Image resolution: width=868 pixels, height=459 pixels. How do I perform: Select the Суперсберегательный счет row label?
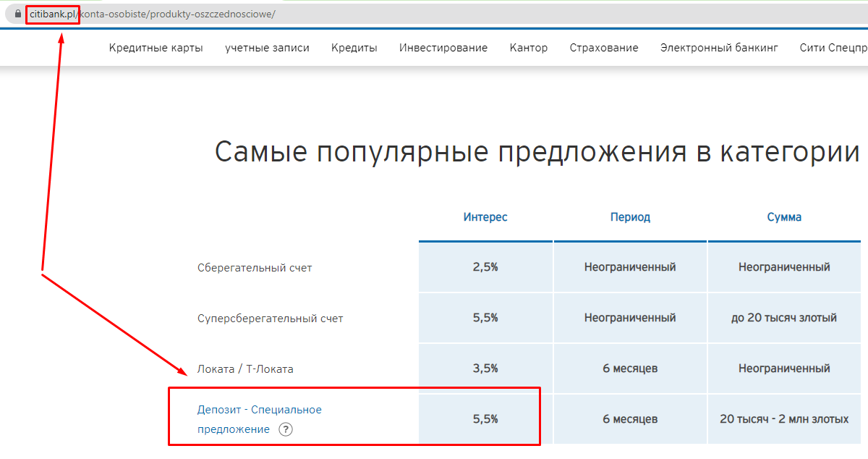point(271,319)
